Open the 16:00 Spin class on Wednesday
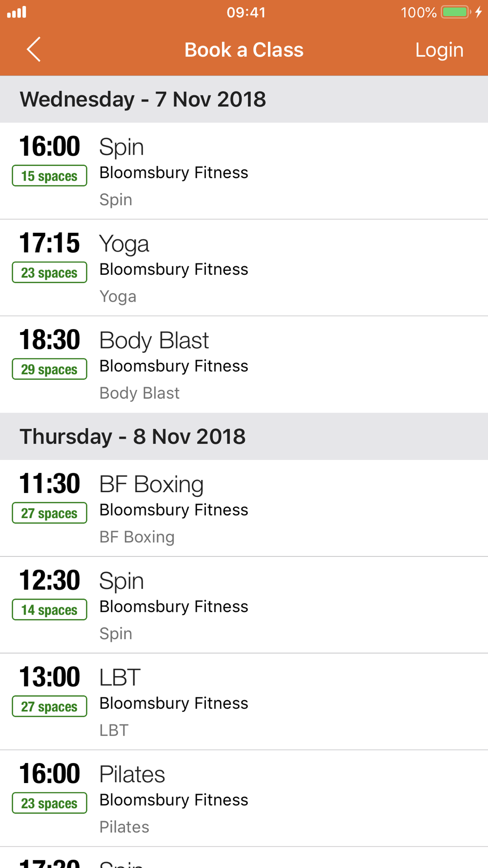 [x=244, y=171]
